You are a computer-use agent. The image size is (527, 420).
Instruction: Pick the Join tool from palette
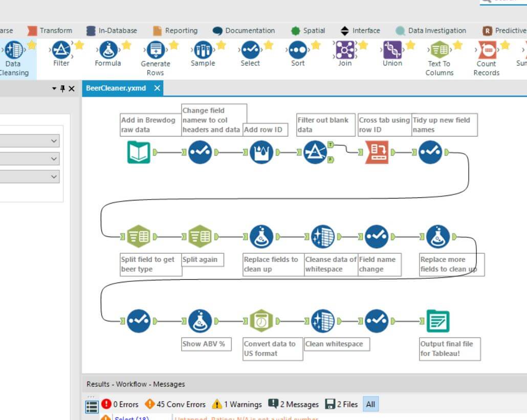(345, 54)
